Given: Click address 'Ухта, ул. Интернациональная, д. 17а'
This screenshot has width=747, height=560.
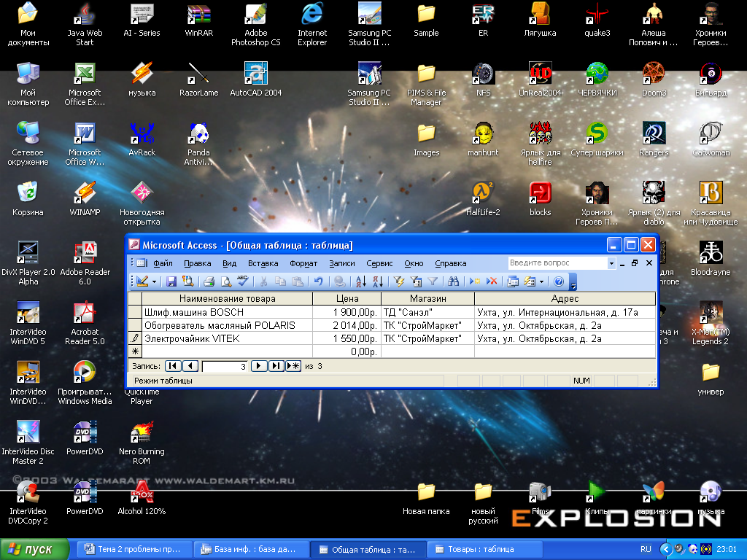Looking at the screenshot, I should click(565, 312).
